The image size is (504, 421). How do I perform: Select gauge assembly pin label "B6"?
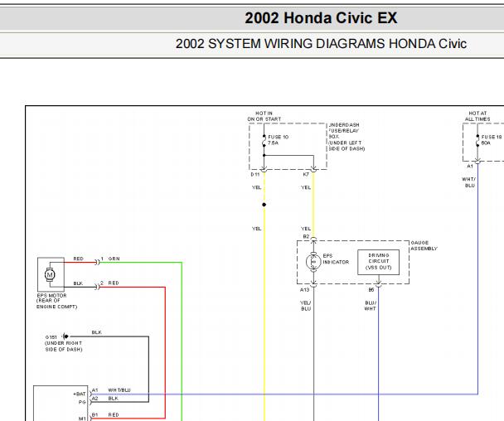[x=371, y=290]
